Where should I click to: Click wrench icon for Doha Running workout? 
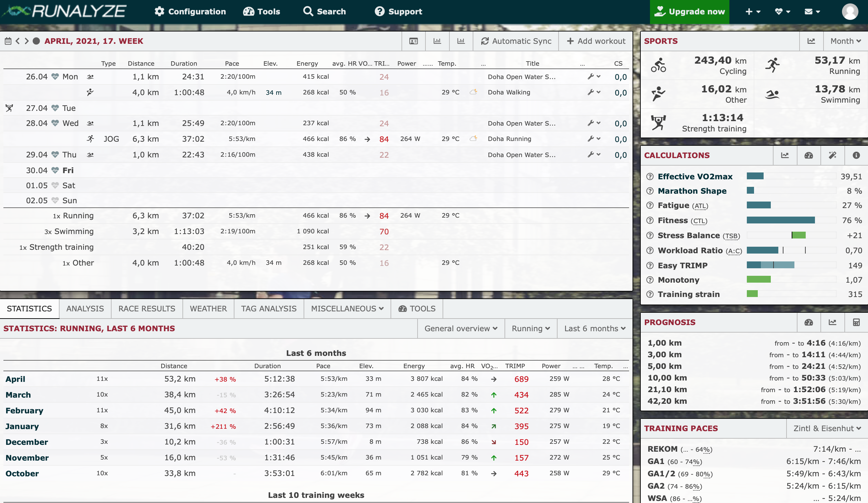[x=591, y=139]
